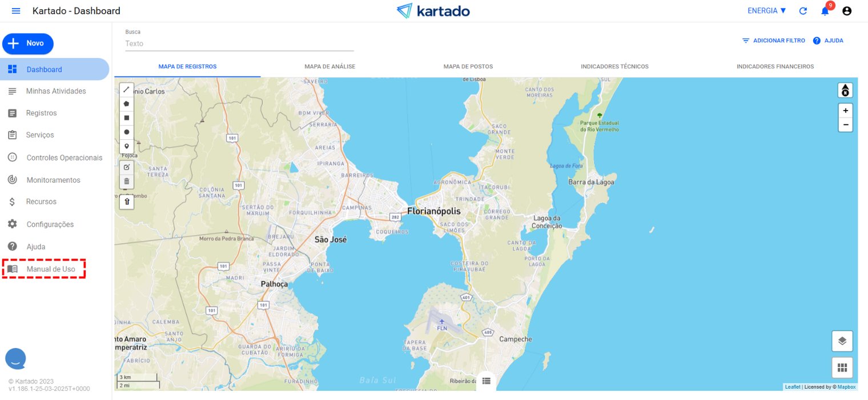
Task: Click the Novo button
Action: pyautogui.click(x=27, y=43)
